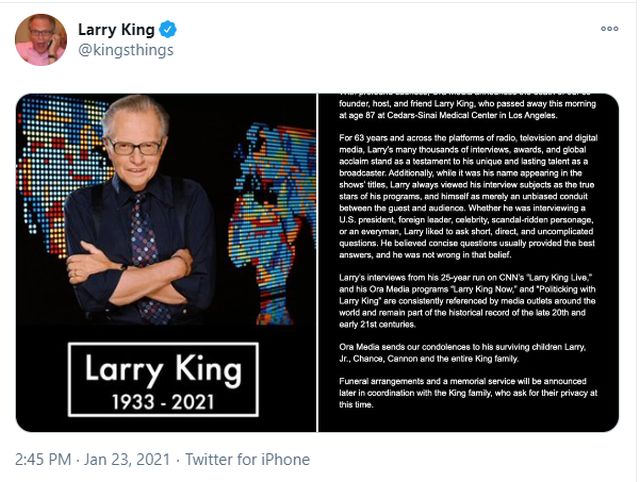640x482 pixels.
Task: Click the Larry King display name
Action: coord(115,29)
